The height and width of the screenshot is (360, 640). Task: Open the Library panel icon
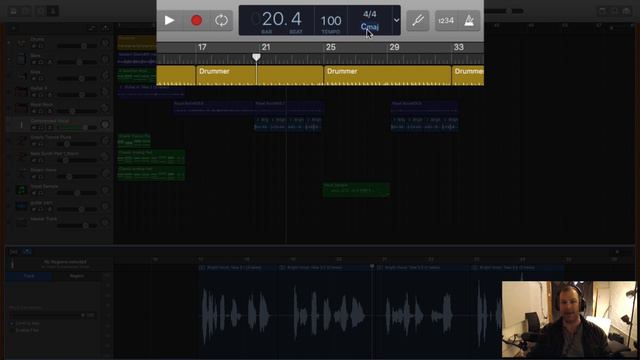click(13, 11)
